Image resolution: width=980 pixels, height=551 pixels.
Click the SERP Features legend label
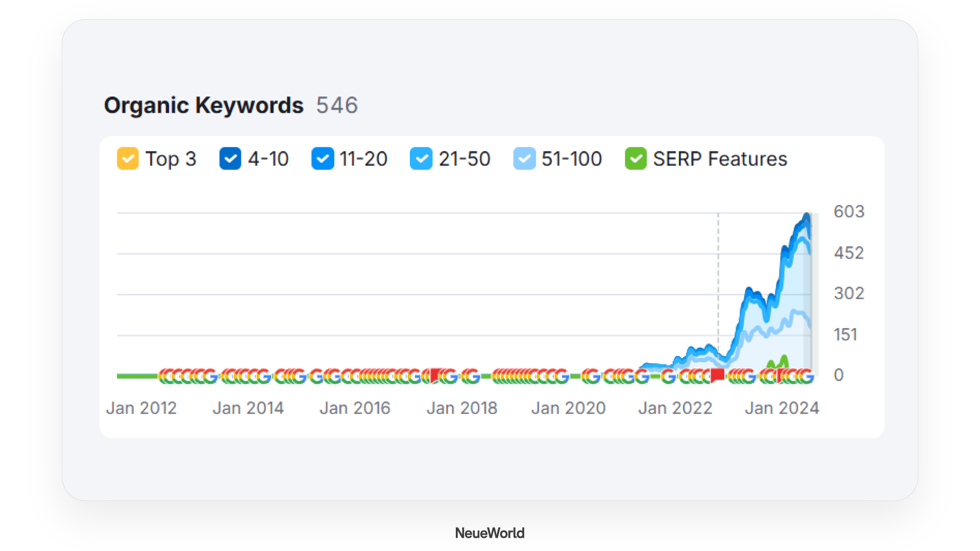[x=720, y=159]
